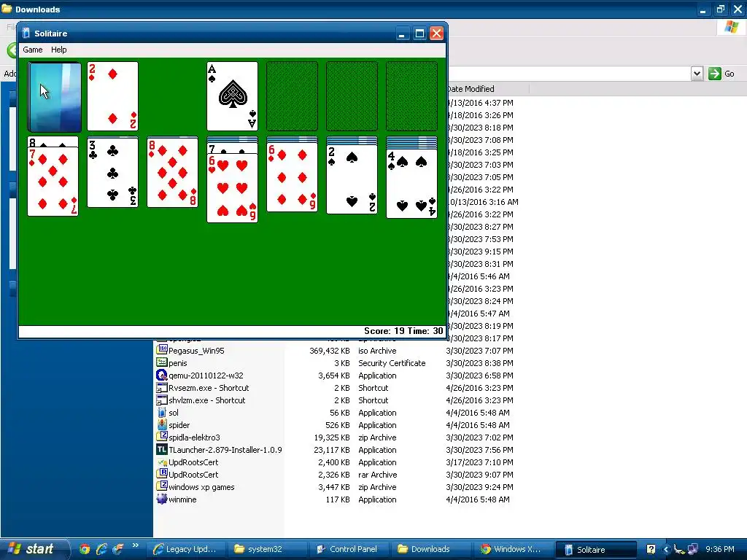This screenshot has height=560, width=747.
Task: Select the qemu-20110122-w32 application icon
Action: (162, 375)
